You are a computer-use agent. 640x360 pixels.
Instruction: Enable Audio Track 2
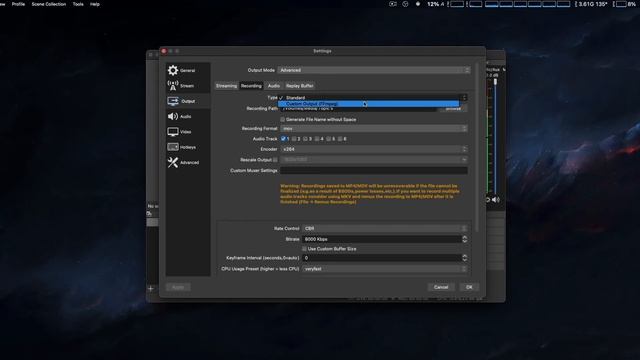coord(294,139)
